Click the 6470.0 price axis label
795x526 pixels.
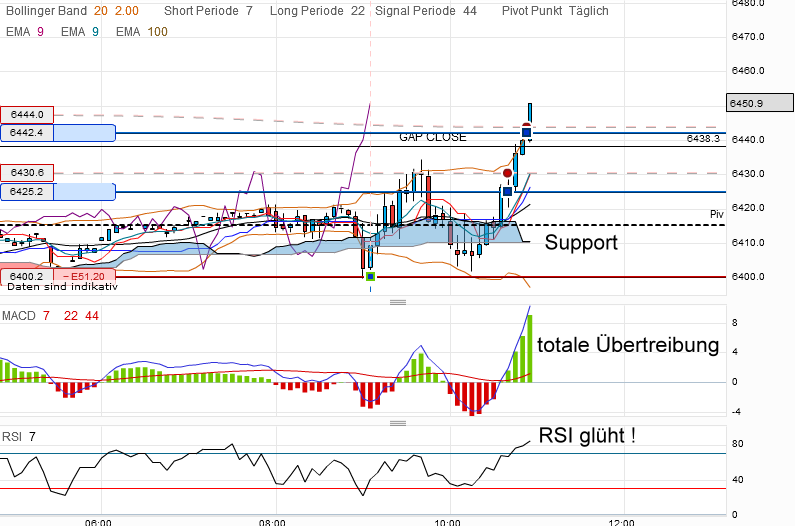pos(748,37)
